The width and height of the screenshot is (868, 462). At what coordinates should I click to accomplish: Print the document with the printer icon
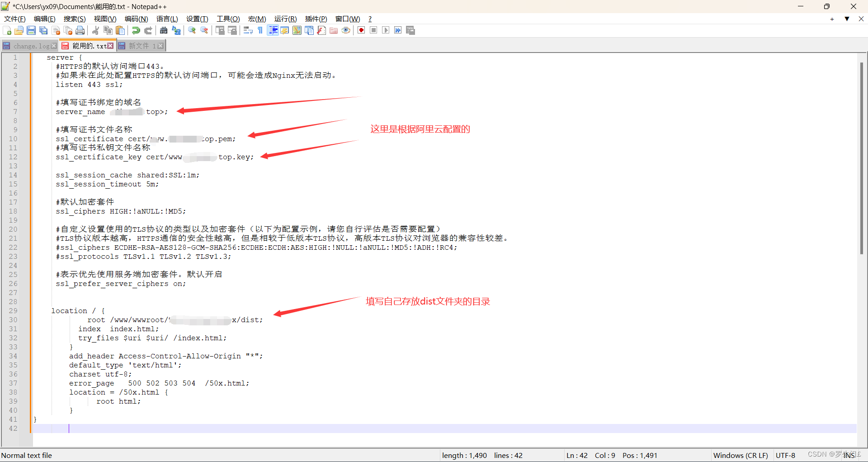[x=80, y=30]
